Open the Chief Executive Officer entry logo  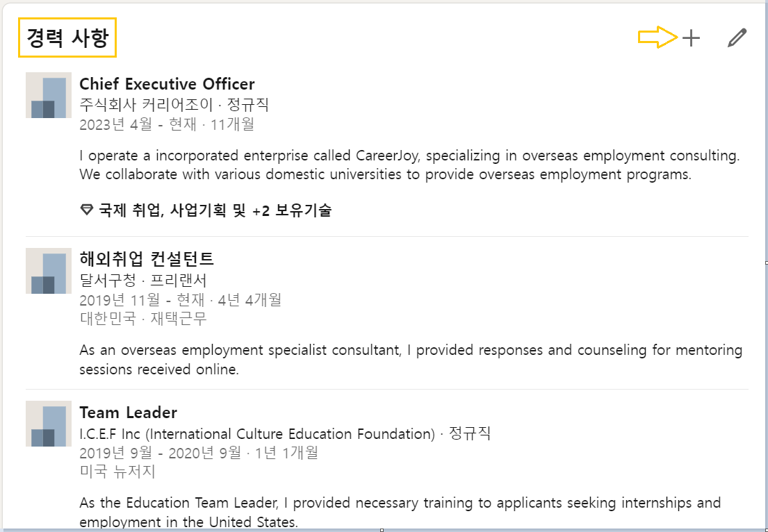pos(47,97)
